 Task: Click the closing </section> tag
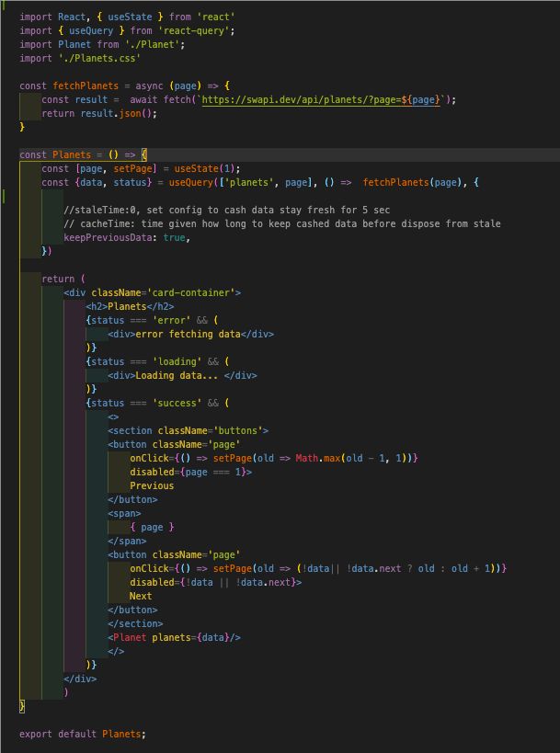pyautogui.click(x=135, y=623)
